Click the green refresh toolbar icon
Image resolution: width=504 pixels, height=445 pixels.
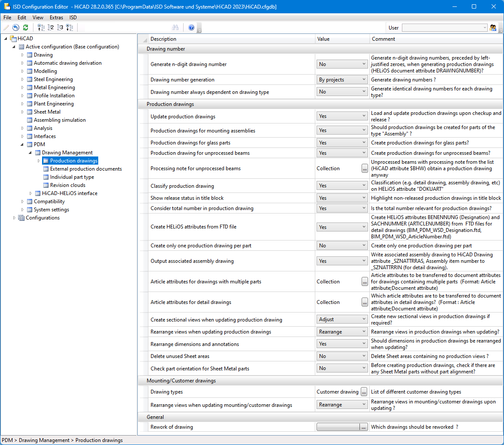pos(26,27)
